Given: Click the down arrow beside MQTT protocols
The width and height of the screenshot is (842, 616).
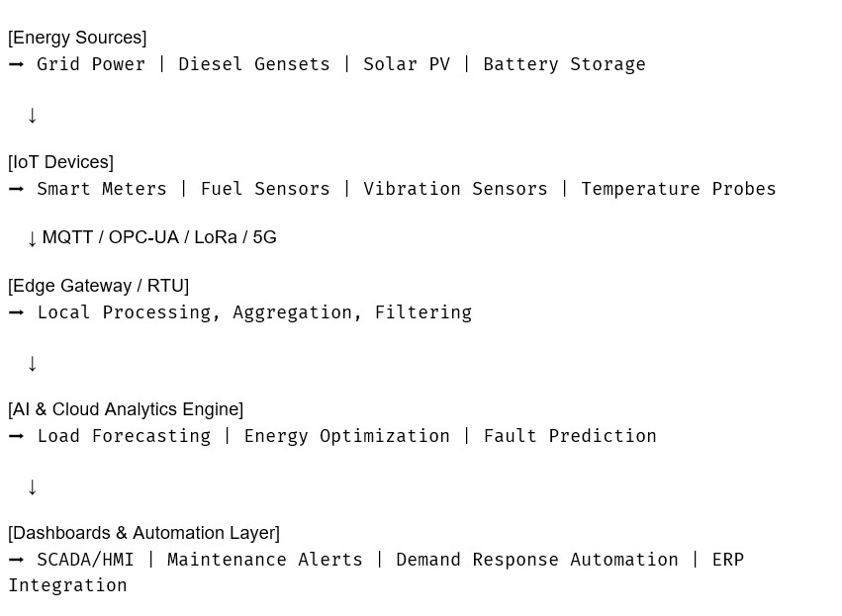Looking at the screenshot, I should tap(33, 238).
